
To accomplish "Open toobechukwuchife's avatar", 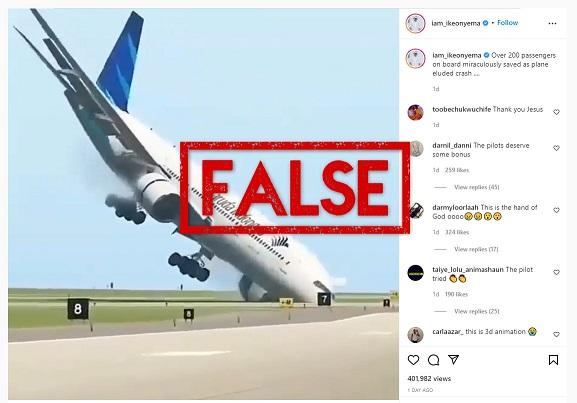I will [415, 112].
